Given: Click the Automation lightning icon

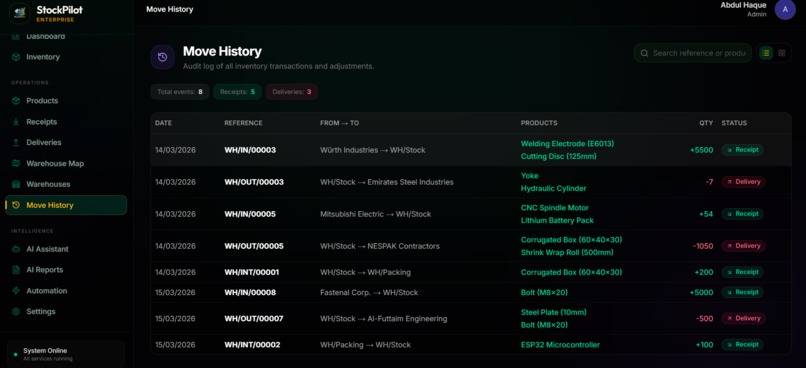Looking at the screenshot, I should click(16, 291).
